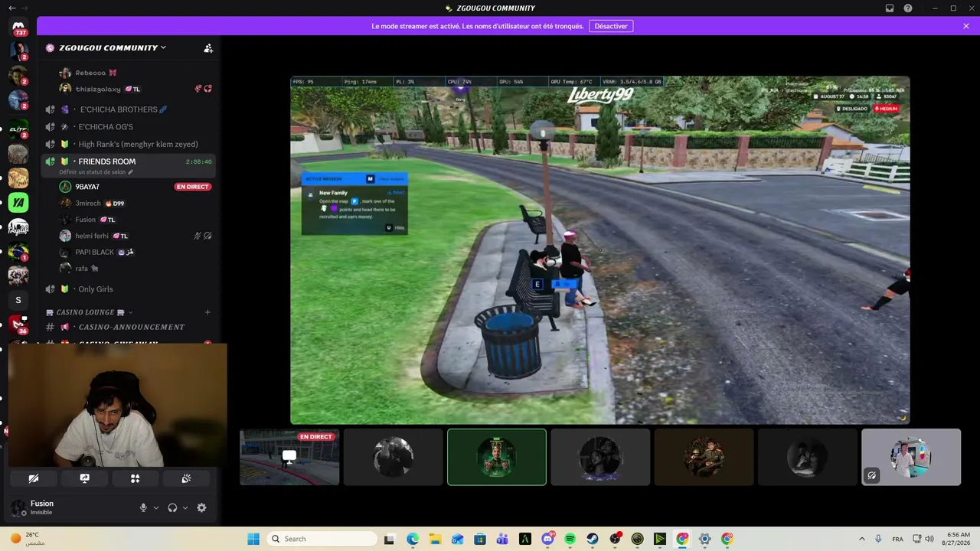The image size is (980, 551).
Task: Open Steam from the taskbar
Action: coord(593,539)
